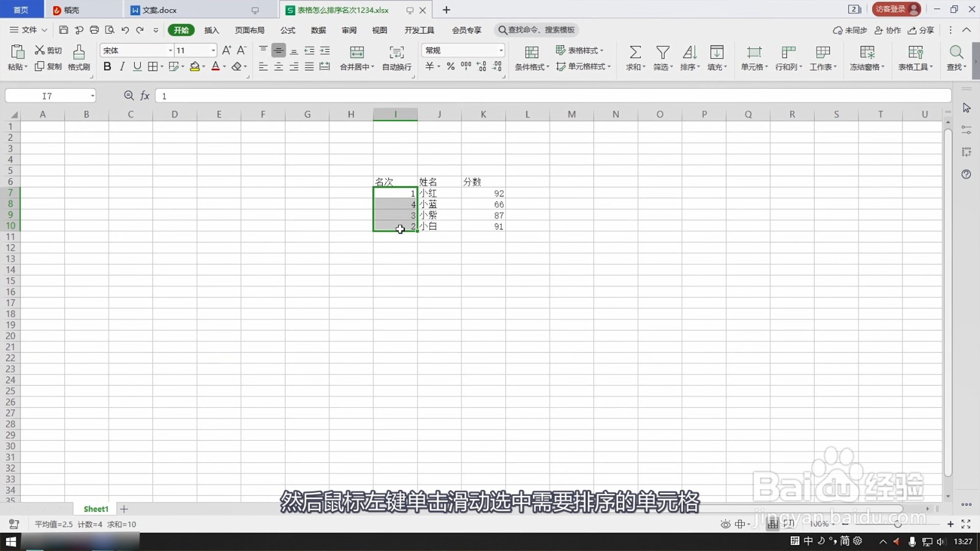980x551 pixels.
Task: Undo the last action
Action: 125,30
